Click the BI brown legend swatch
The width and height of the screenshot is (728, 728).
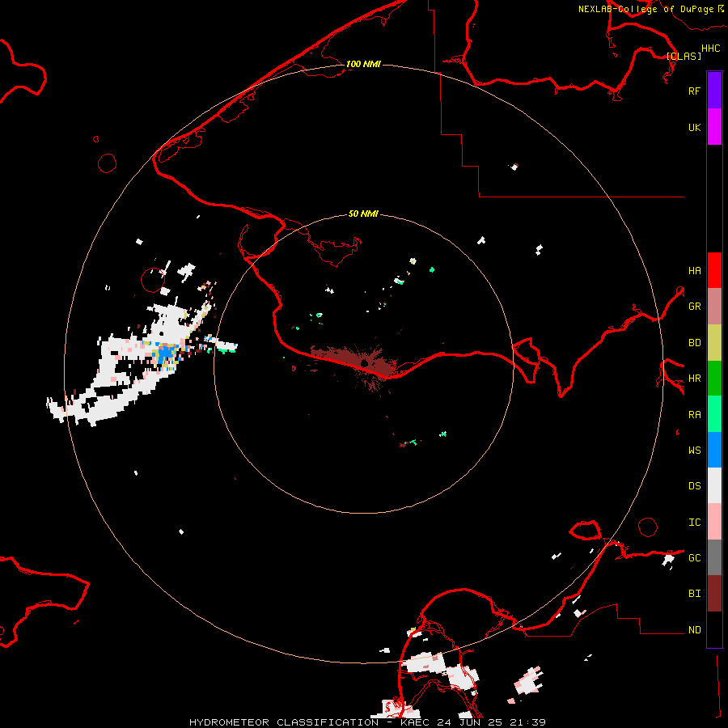(x=714, y=594)
